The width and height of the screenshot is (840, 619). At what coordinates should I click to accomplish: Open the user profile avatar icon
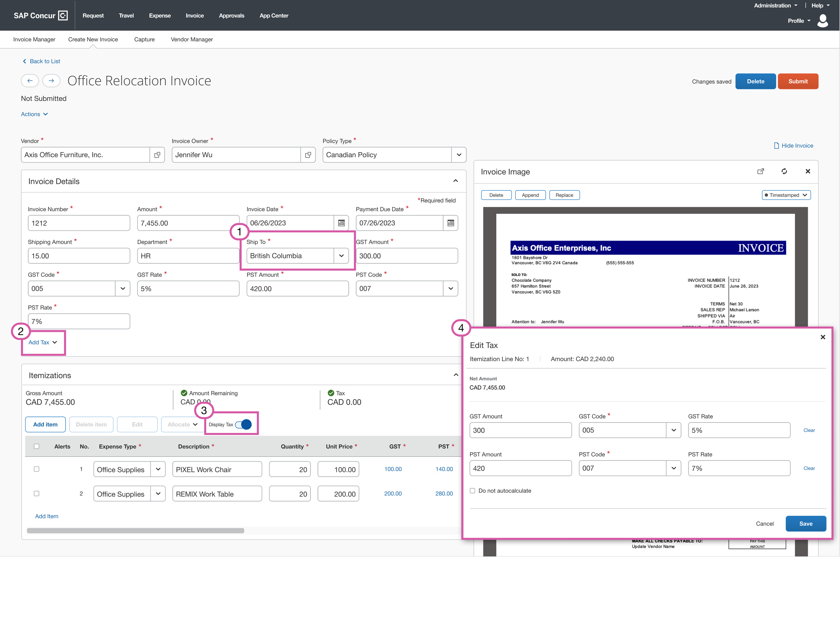pos(823,20)
